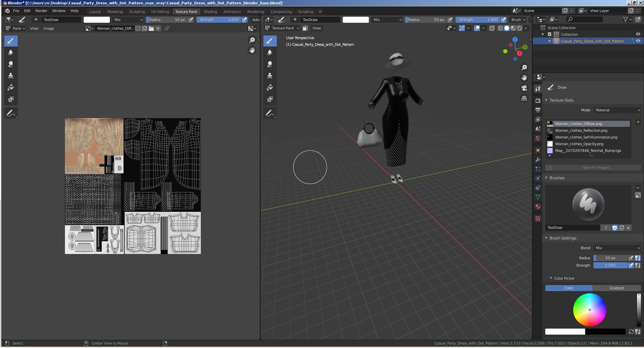Expand the Casual_Party_Dress_with_Dot_Pattern object in outliner

[549, 41]
